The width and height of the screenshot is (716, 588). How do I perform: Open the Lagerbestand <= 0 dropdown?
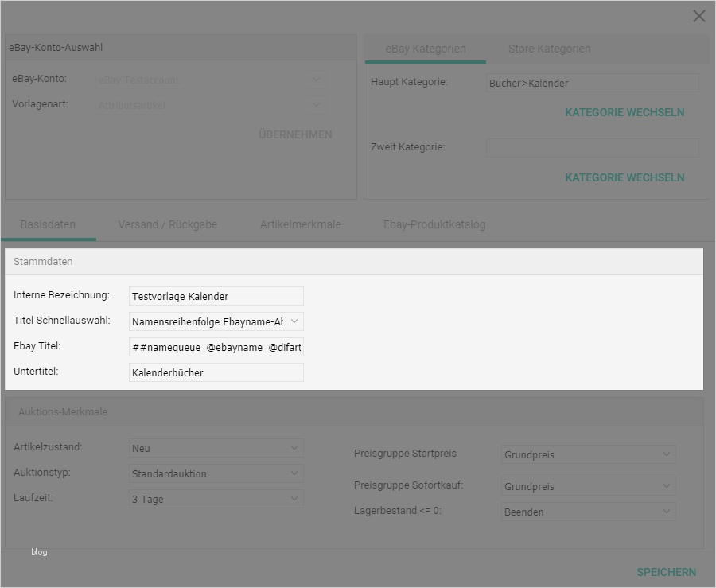(588, 512)
